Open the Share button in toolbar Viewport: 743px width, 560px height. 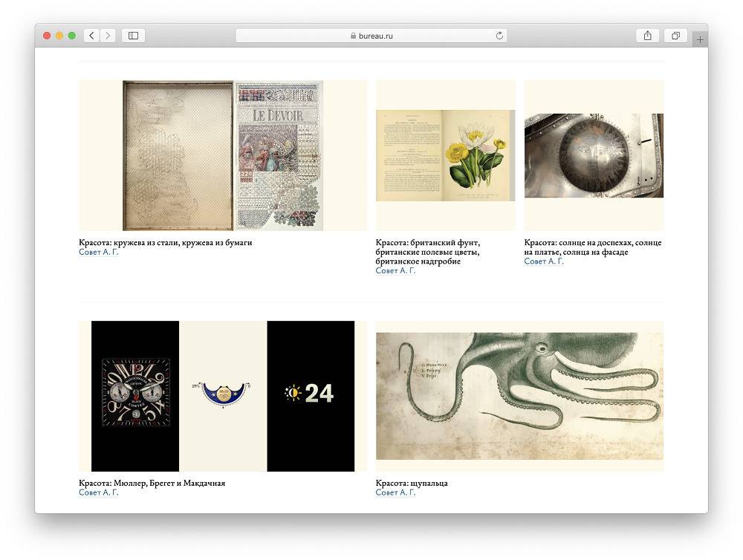click(647, 36)
